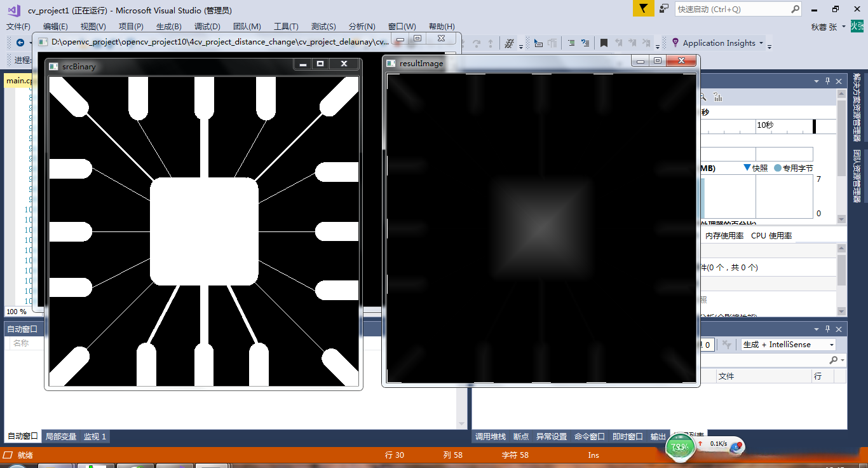Pin the Error List panel
The image size is (868, 468).
coord(827,329)
